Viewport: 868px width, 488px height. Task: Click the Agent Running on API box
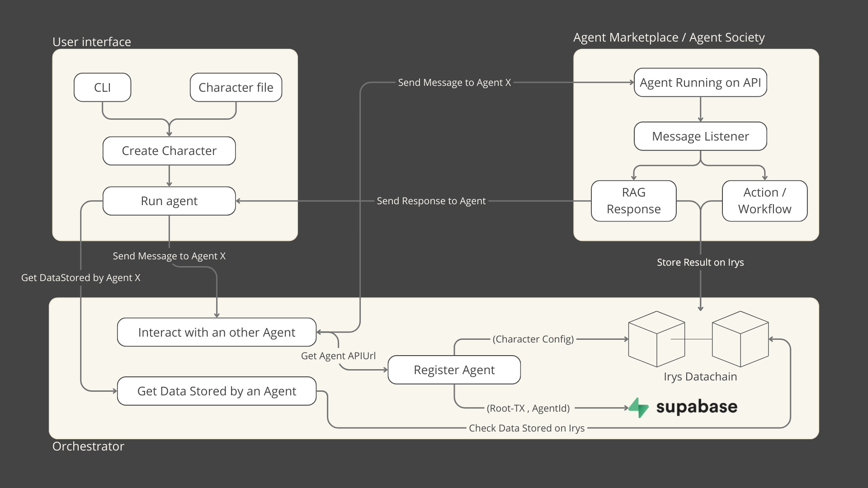click(700, 82)
